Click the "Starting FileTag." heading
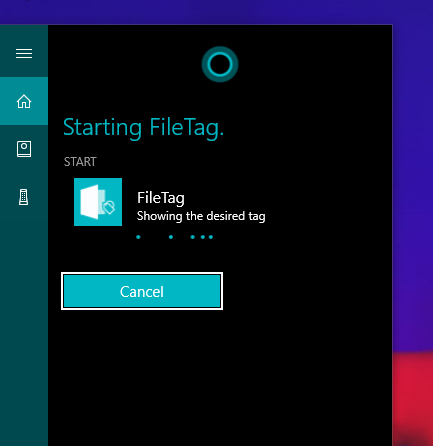This screenshot has width=433, height=446. point(143,128)
